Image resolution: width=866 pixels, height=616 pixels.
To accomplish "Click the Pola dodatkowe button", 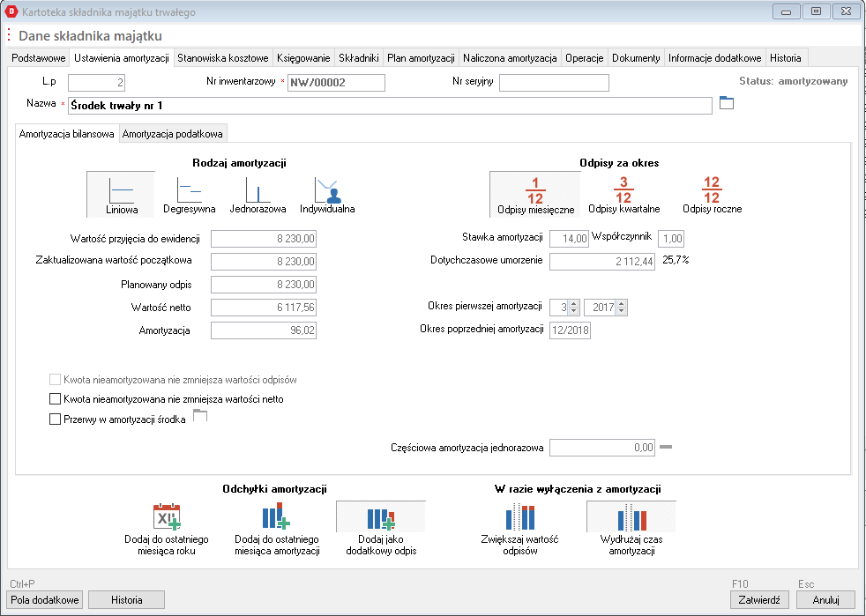I will pyautogui.click(x=45, y=600).
